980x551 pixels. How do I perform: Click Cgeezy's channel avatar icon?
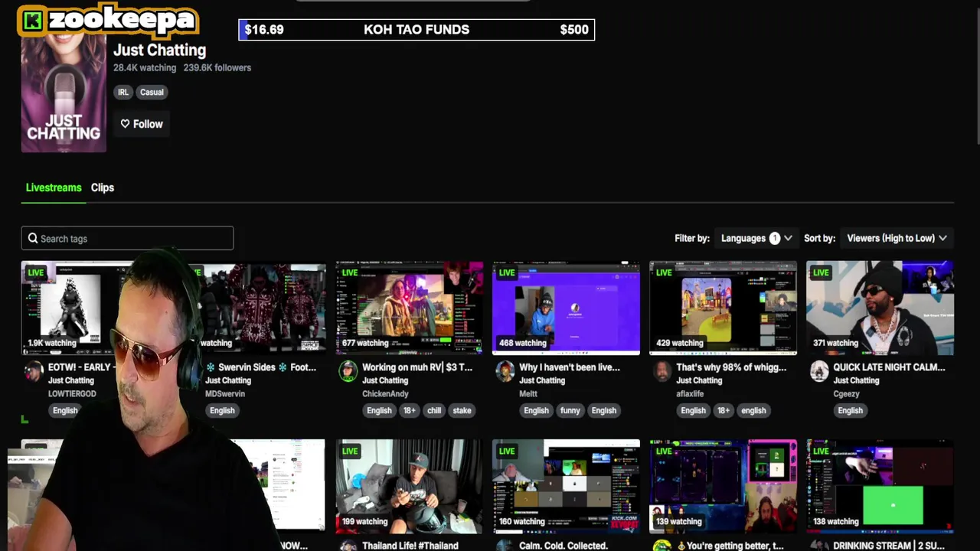[x=819, y=371]
